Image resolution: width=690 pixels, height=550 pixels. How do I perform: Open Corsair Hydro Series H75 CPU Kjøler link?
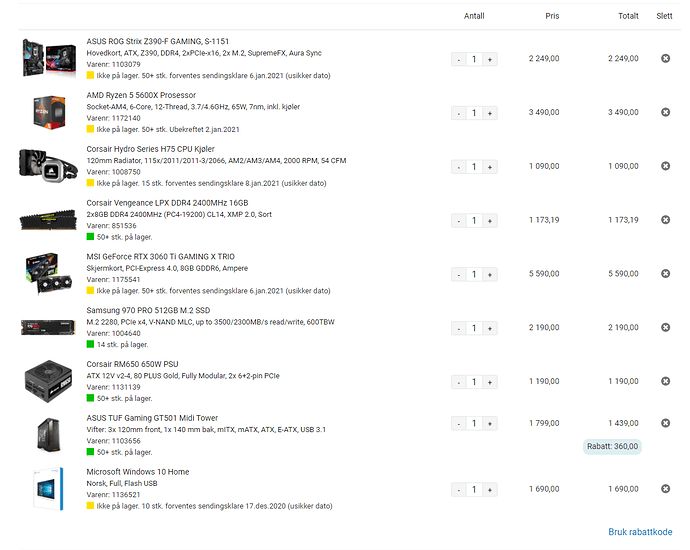150,149
